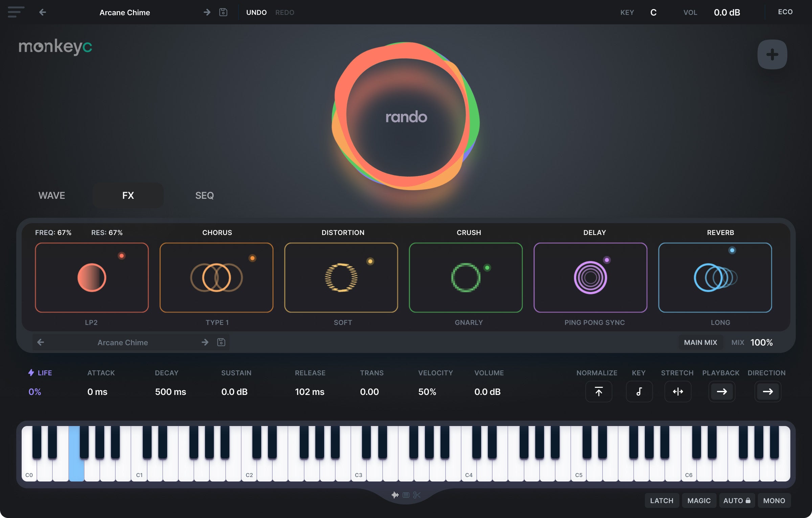Click the scissors icon below keyboard

click(417, 495)
